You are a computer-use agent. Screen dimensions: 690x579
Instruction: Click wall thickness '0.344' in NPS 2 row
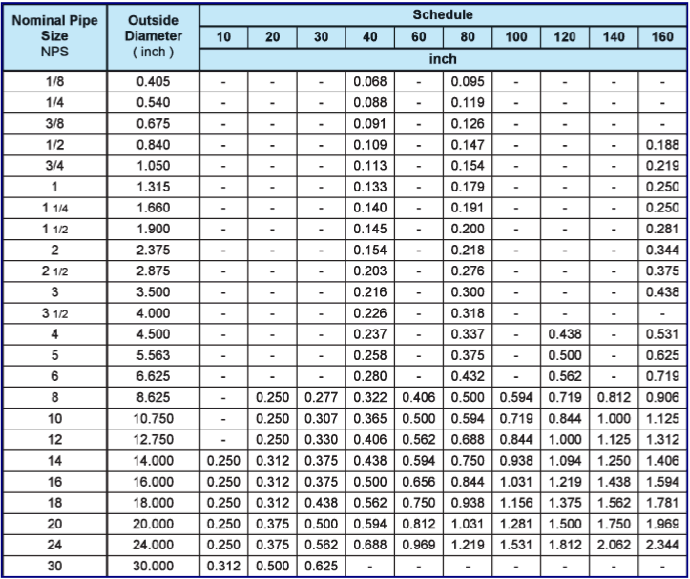tap(662, 250)
